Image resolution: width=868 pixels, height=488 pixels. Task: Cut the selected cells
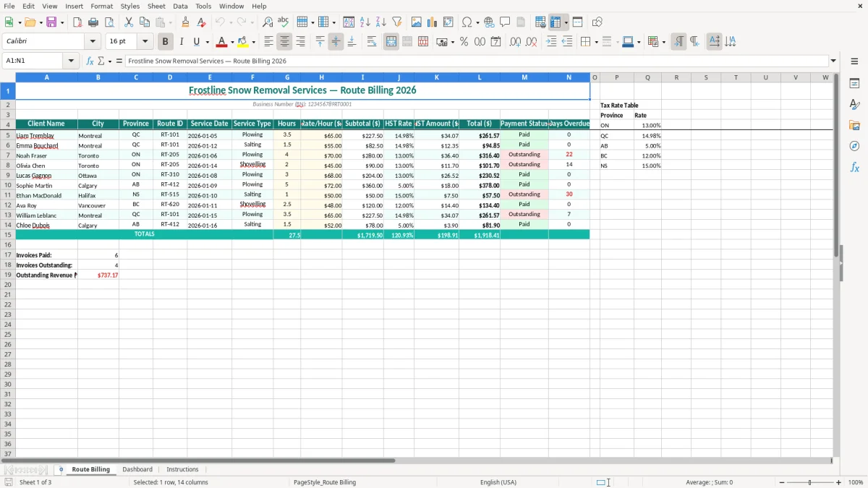[x=128, y=22]
